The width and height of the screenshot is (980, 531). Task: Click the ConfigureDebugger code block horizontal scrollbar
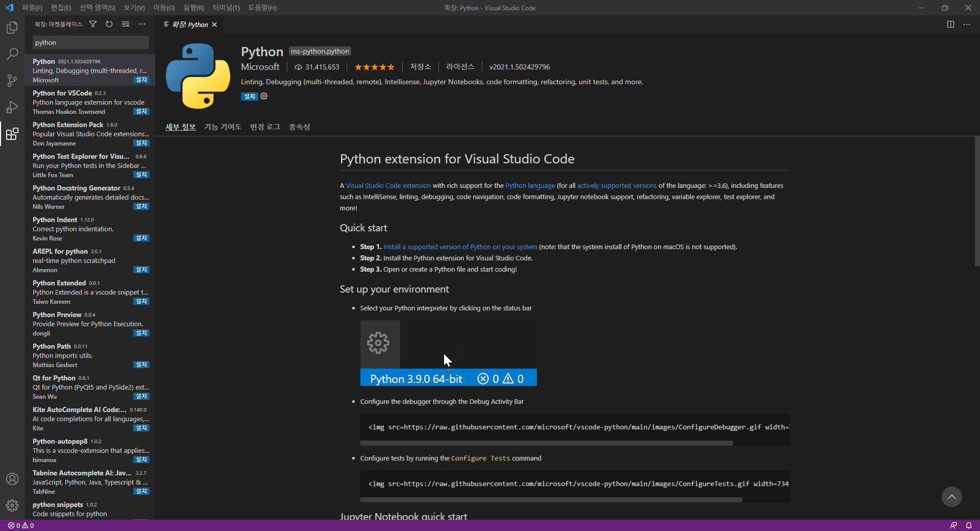tap(547, 443)
